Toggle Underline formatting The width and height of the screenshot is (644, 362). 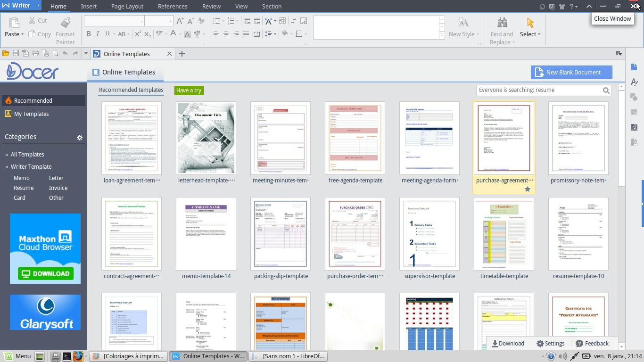coord(107,34)
